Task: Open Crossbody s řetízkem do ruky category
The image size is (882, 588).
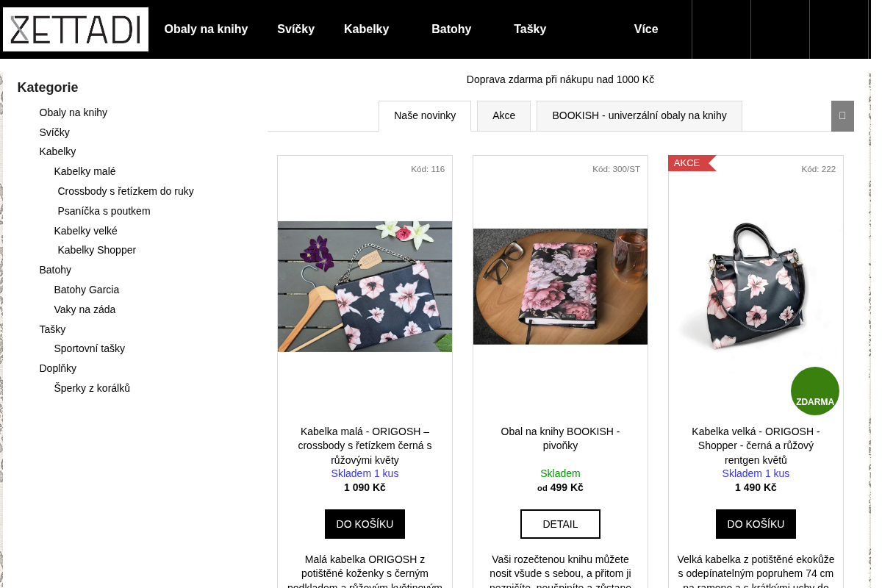Action: coord(126,191)
